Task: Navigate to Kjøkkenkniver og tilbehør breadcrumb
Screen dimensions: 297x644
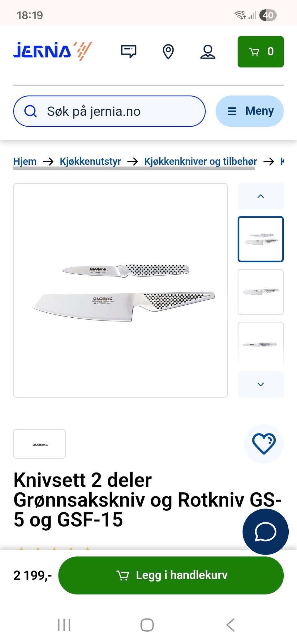Action: pos(200,161)
